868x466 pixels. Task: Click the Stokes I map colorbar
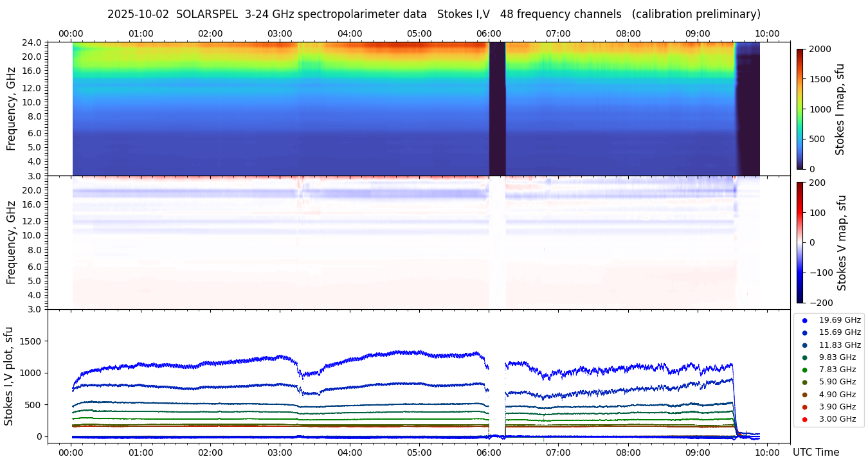click(x=800, y=109)
